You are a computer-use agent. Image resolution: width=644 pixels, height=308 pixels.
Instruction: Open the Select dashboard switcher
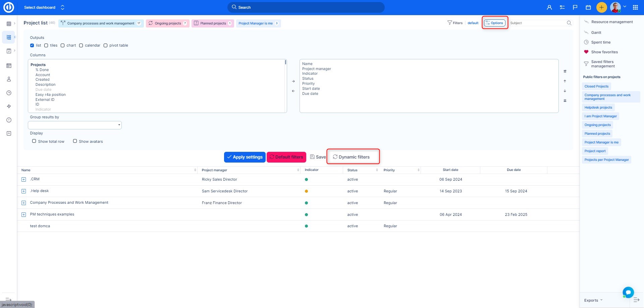click(44, 7)
